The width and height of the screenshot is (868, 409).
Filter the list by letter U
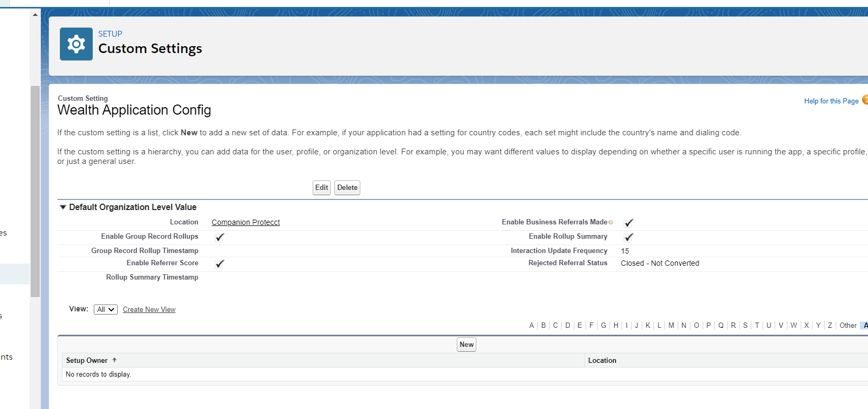pos(769,325)
